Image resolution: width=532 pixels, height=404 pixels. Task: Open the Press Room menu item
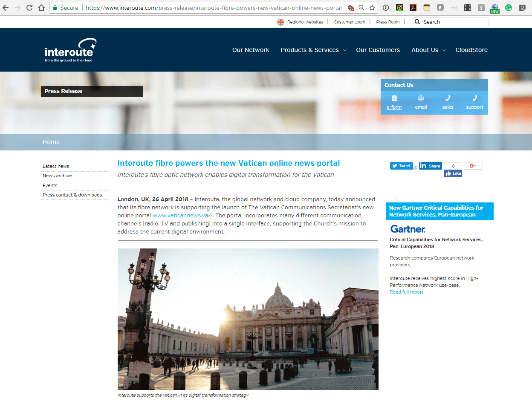click(x=387, y=22)
